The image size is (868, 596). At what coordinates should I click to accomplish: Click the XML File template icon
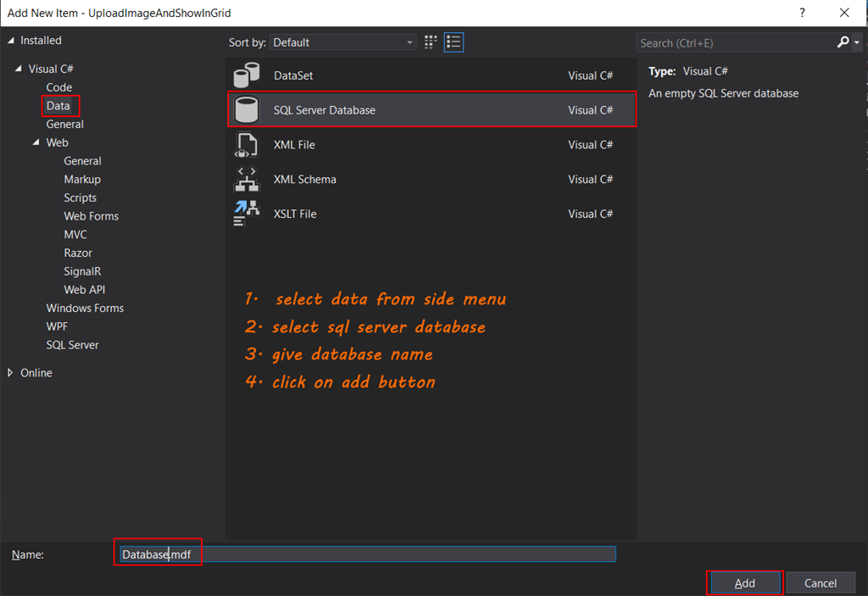pyautogui.click(x=247, y=144)
